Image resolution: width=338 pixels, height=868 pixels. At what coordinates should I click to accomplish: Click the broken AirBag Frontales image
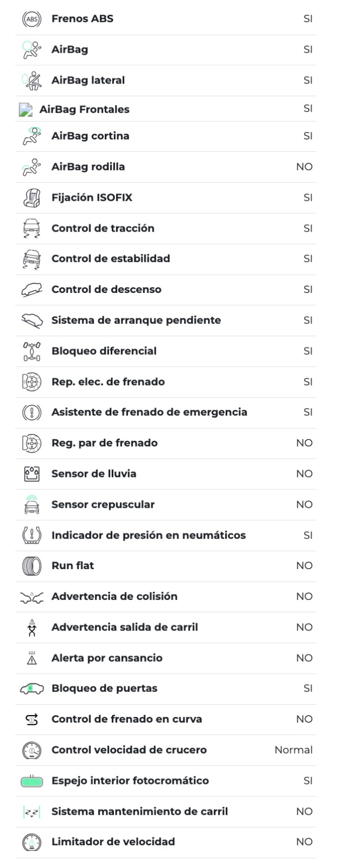click(x=25, y=110)
